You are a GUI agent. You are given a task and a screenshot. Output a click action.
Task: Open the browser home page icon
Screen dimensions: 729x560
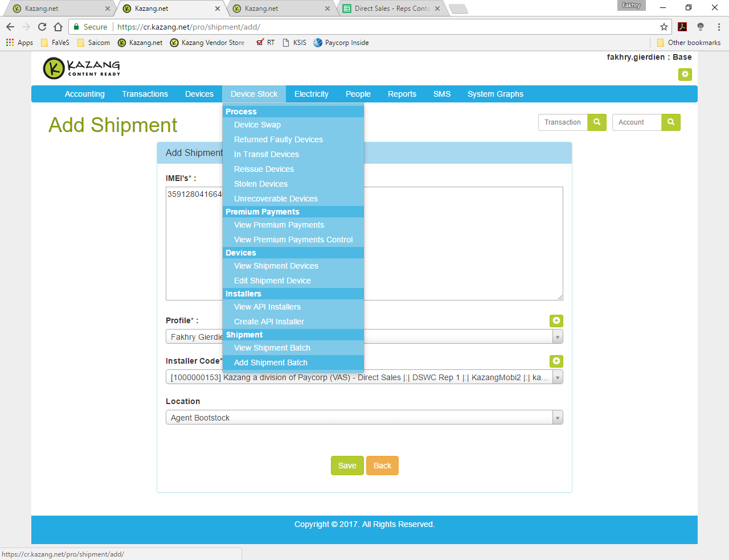58,27
